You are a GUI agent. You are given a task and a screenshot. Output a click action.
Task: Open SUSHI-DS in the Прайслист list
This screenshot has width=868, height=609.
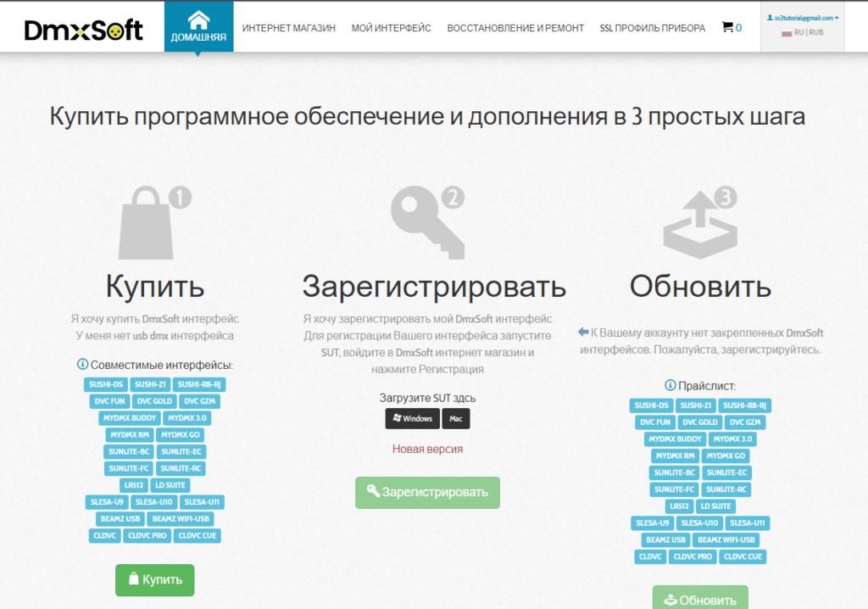pos(652,405)
